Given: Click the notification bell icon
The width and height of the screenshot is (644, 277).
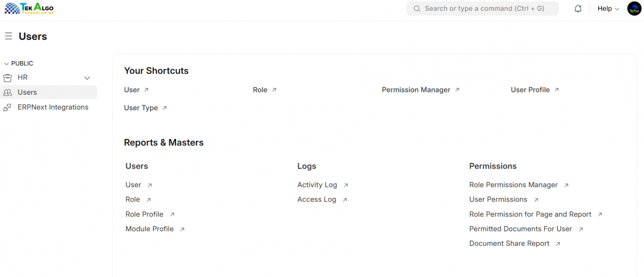Looking at the screenshot, I should tap(578, 9).
